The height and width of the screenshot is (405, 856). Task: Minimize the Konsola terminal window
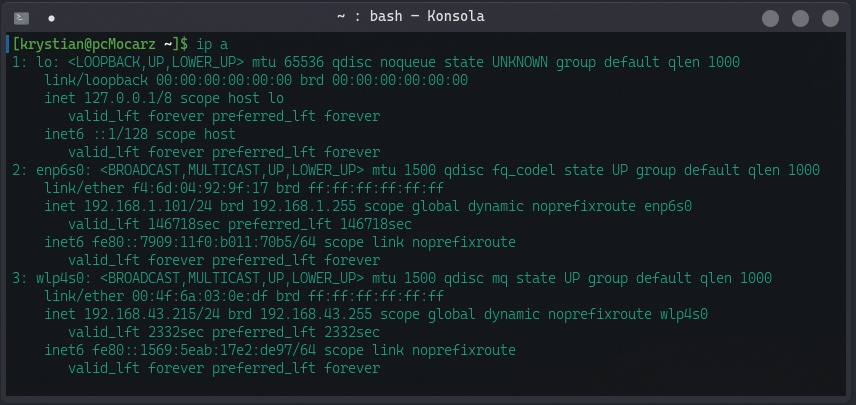pos(770,18)
